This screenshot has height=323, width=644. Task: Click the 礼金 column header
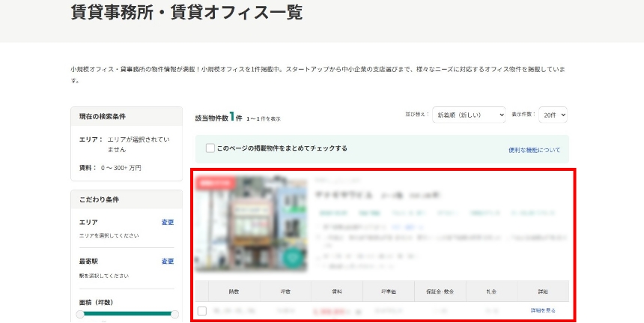coord(490,292)
